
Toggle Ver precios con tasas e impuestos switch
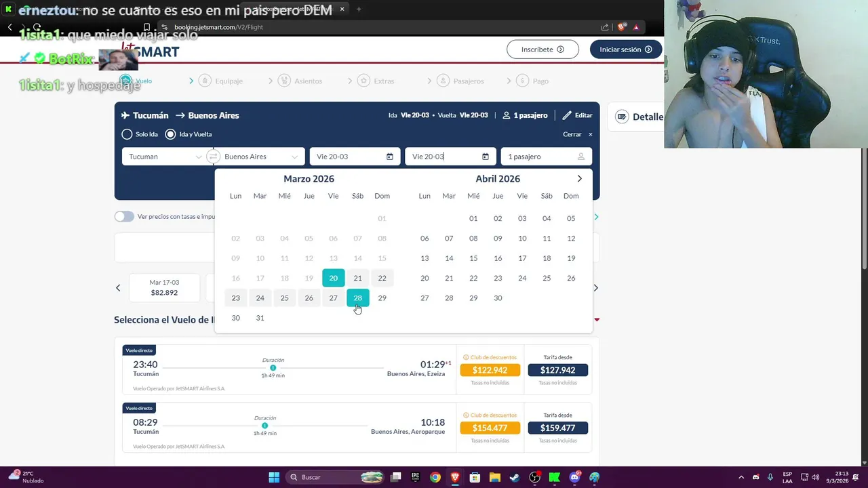click(124, 217)
